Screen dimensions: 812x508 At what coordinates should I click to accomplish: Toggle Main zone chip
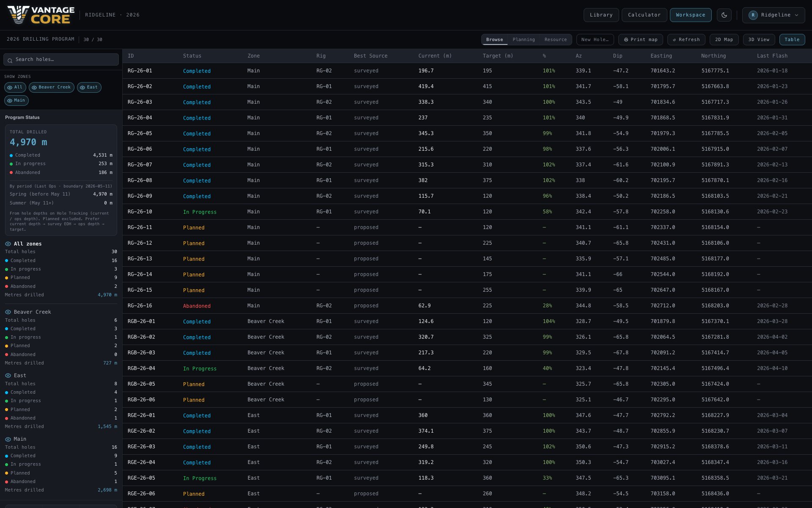tap(16, 100)
